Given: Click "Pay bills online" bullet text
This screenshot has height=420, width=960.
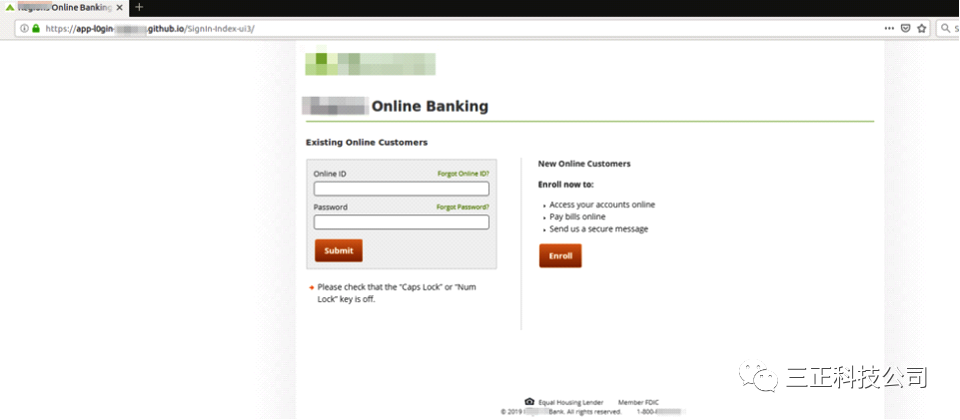Looking at the screenshot, I should [x=577, y=217].
